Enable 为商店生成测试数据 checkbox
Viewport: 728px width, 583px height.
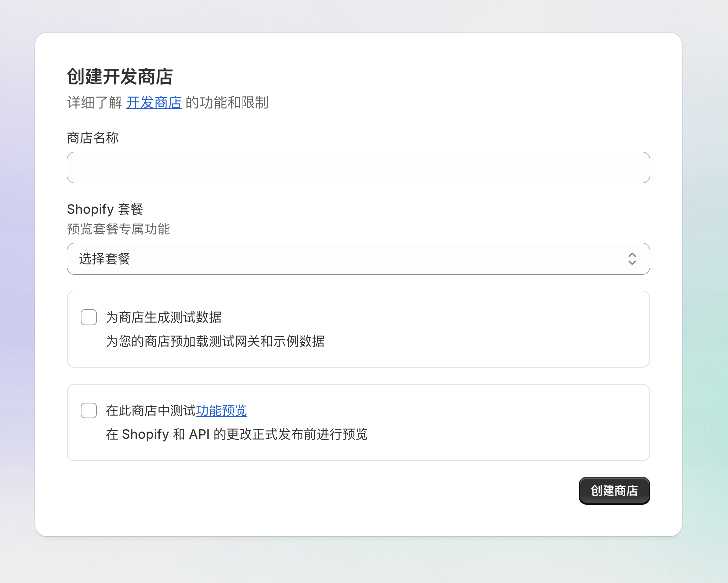[89, 317]
